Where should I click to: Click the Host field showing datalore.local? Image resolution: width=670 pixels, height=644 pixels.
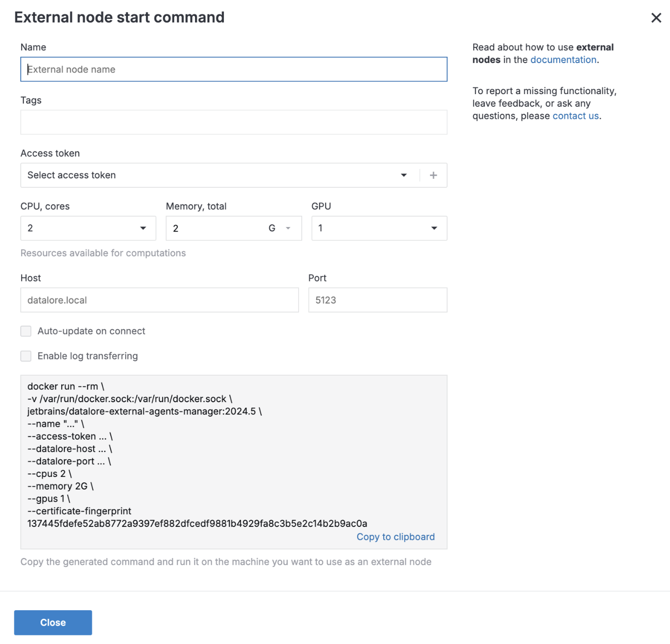pos(159,300)
